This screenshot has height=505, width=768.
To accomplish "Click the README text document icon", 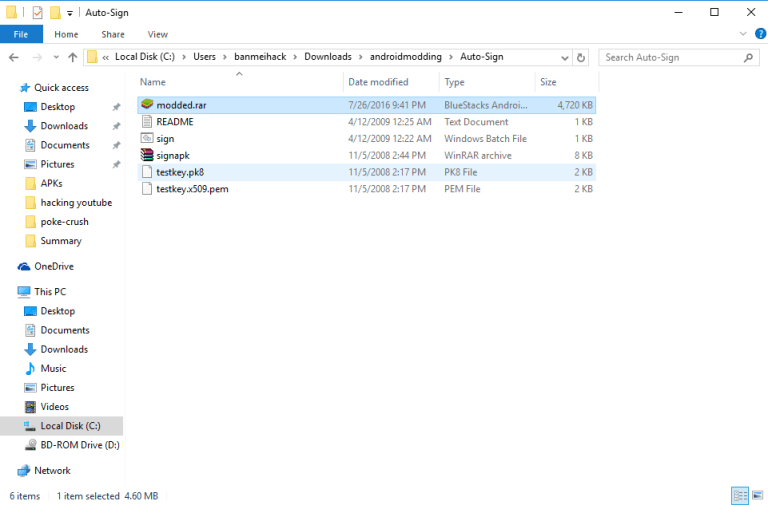I will (x=147, y=121).
